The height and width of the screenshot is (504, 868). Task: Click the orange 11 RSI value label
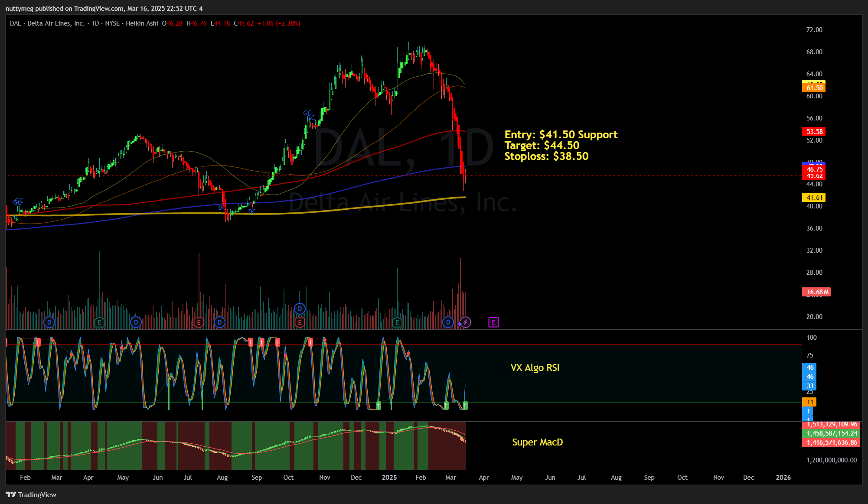pyautogui.click(x=809, y=402)
